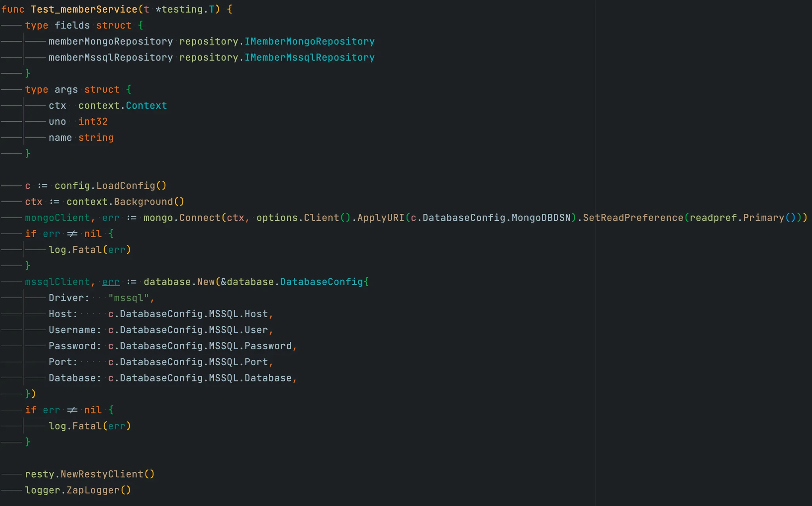Click the "mssql" string literal

point(129,298)
